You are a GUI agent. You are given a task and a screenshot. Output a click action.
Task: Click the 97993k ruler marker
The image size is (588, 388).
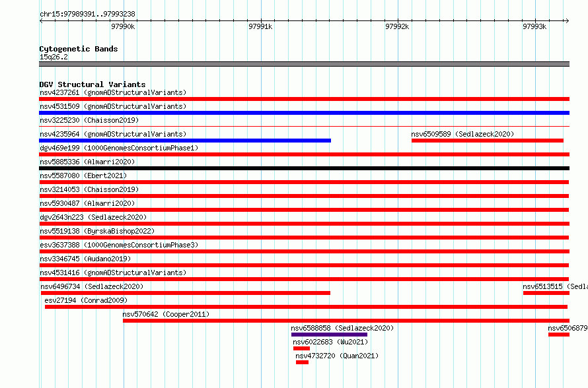pos(534,26)
